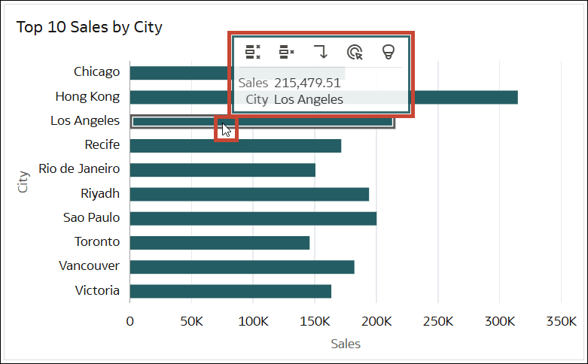Click the Top 10 Sales by City title
This screenshot has height=364, width=588.
coord(90,27)
